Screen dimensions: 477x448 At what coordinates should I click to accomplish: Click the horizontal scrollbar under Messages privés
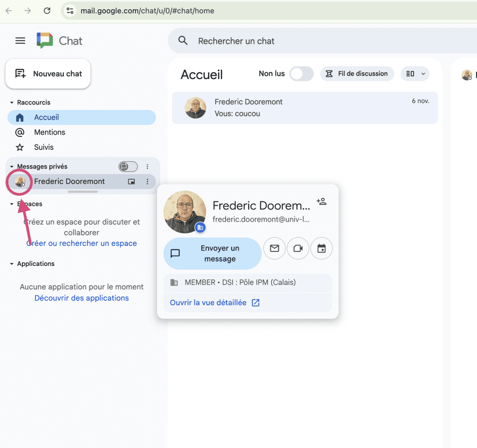point(83,191)
